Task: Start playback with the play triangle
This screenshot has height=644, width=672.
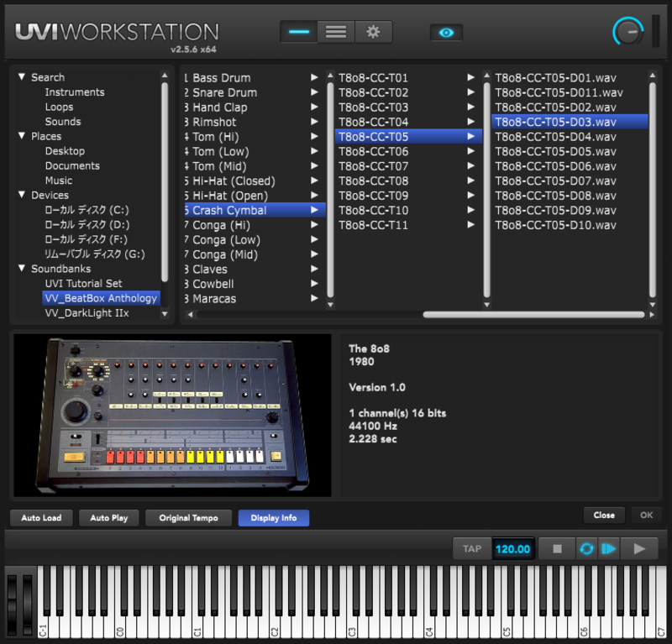Action: pos(639,548)
